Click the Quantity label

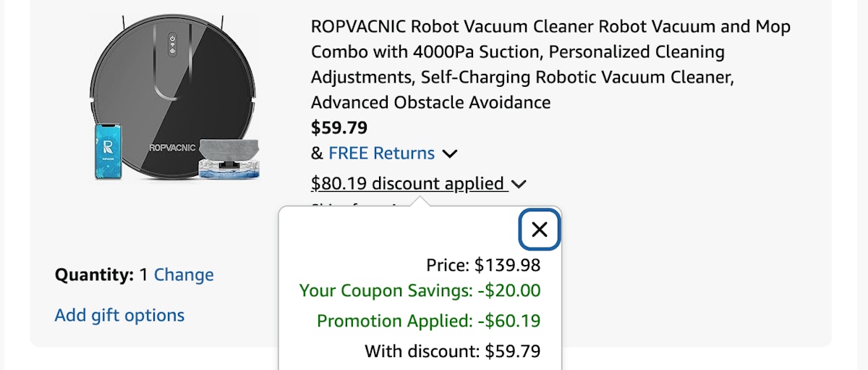95,275
